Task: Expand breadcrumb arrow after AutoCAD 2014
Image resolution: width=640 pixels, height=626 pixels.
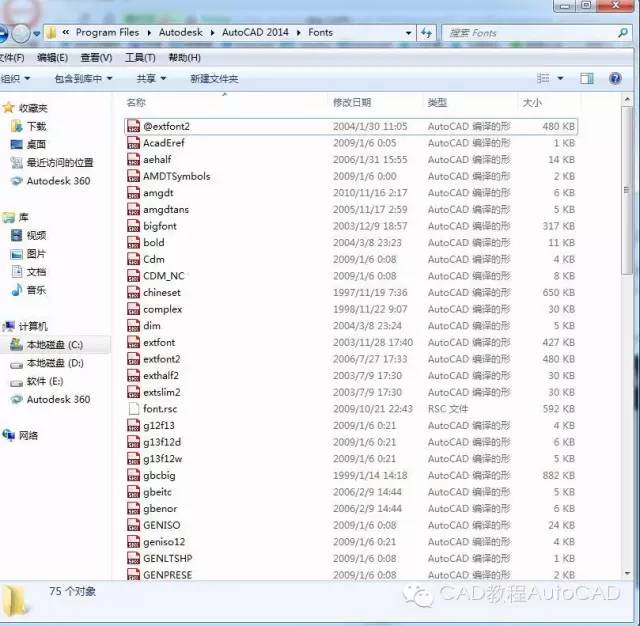Action: pyautogui.click(x=299, y=33)
